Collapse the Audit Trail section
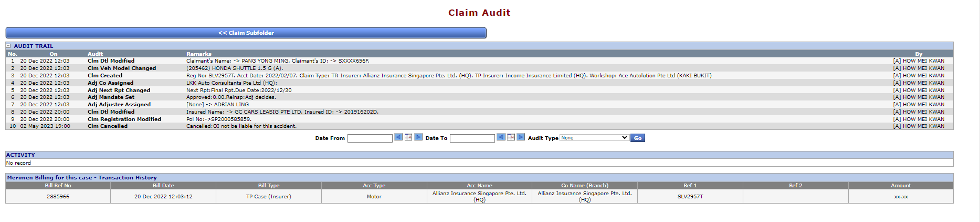This screenshot has height=222, width=980. point(8,46)
